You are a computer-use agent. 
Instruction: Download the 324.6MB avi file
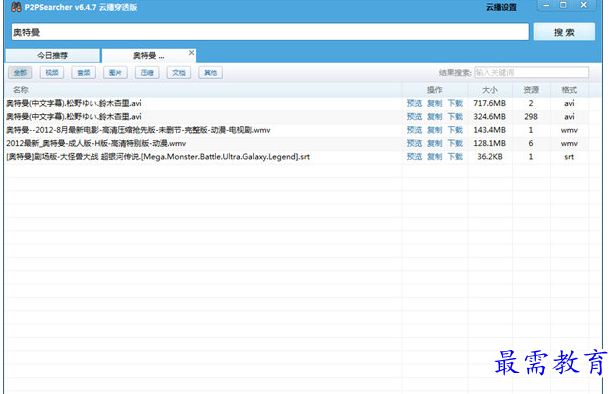(x=455, y=117)
